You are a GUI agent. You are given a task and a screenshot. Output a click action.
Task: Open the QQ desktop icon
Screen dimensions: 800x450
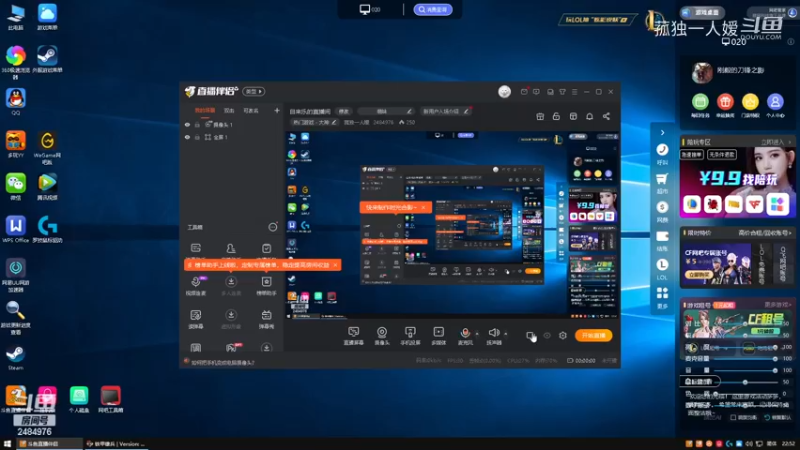(x=16, y=102)
